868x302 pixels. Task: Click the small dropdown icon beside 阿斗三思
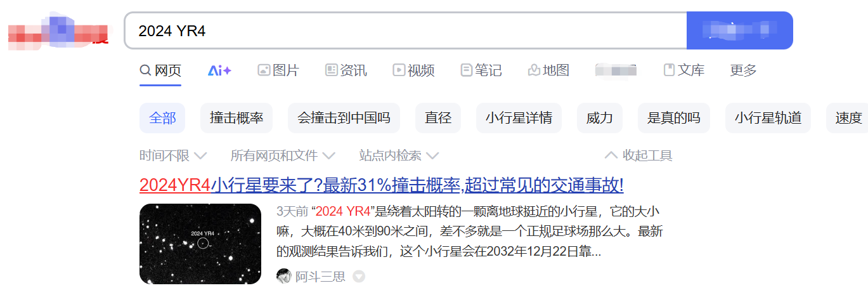coord(359,277)
